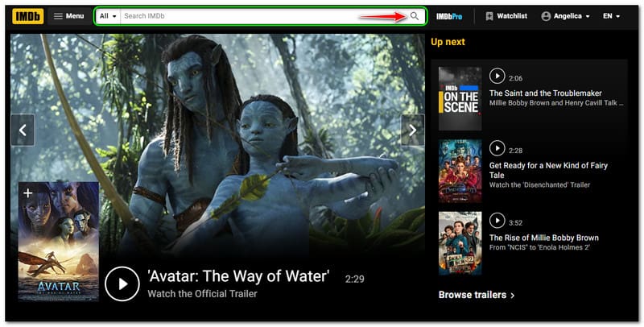Expand the All search category dropdown
Image resolution: width=644 pixels, height=327 pixels.
pos(109,16)
